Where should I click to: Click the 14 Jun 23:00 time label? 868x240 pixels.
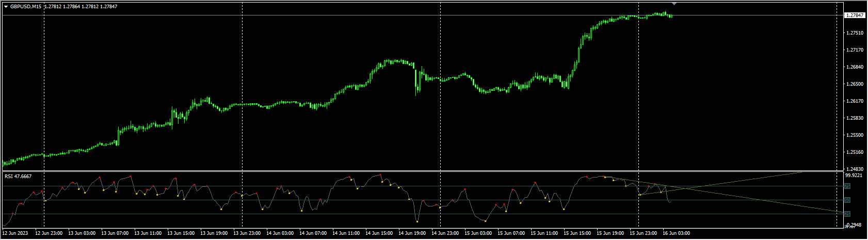[x=445, y=234]
